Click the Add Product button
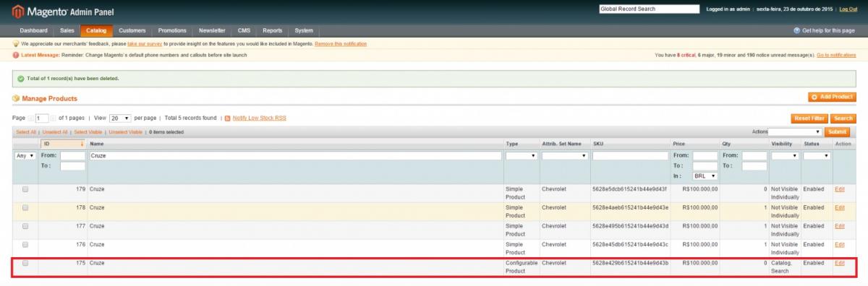Image resolution: width=868 pixels, height=286 pixels. 832,97
